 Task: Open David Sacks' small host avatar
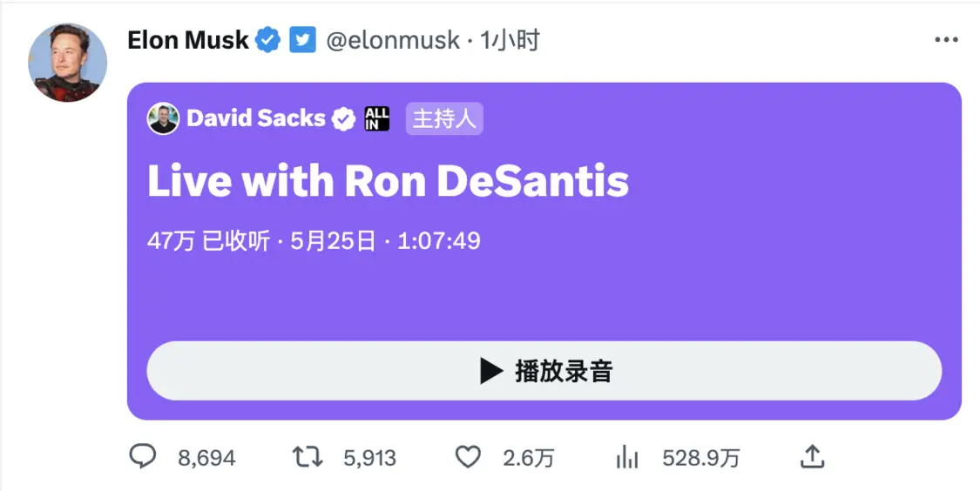tap(163, 119)
